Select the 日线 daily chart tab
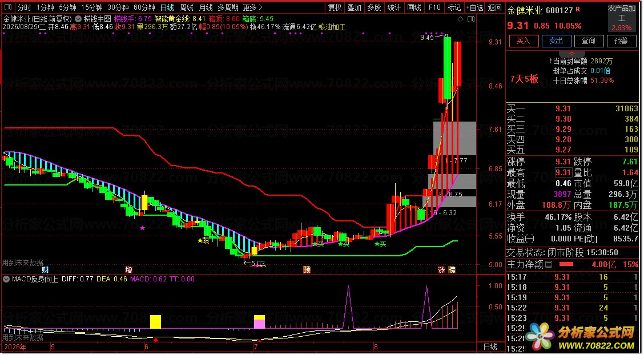 click(167, 7)
